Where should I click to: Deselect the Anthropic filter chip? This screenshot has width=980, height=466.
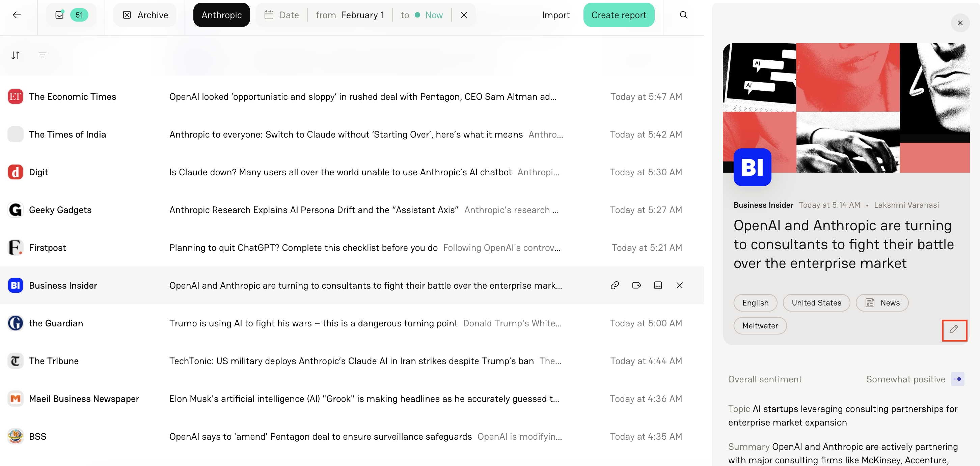[221, 15]
